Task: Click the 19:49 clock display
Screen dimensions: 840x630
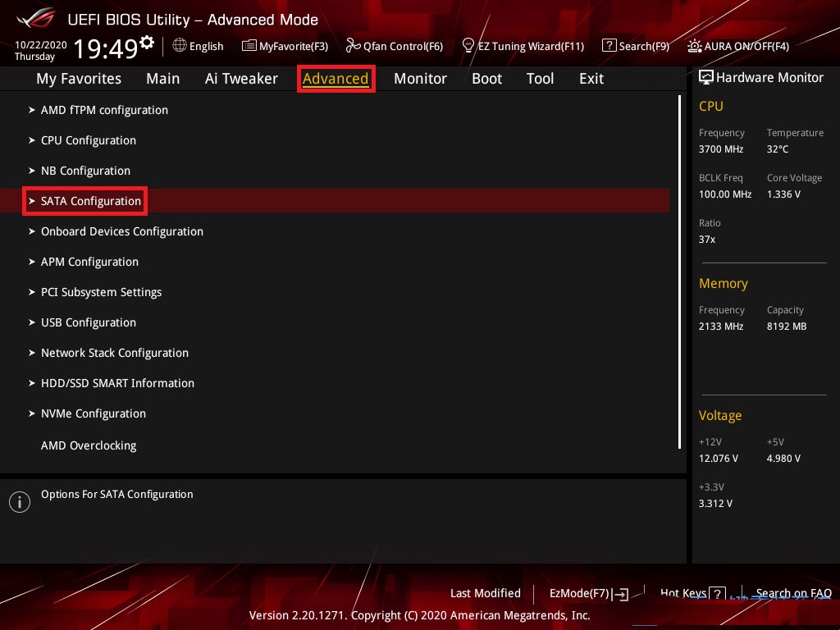Action: click(x=106, y=48)
